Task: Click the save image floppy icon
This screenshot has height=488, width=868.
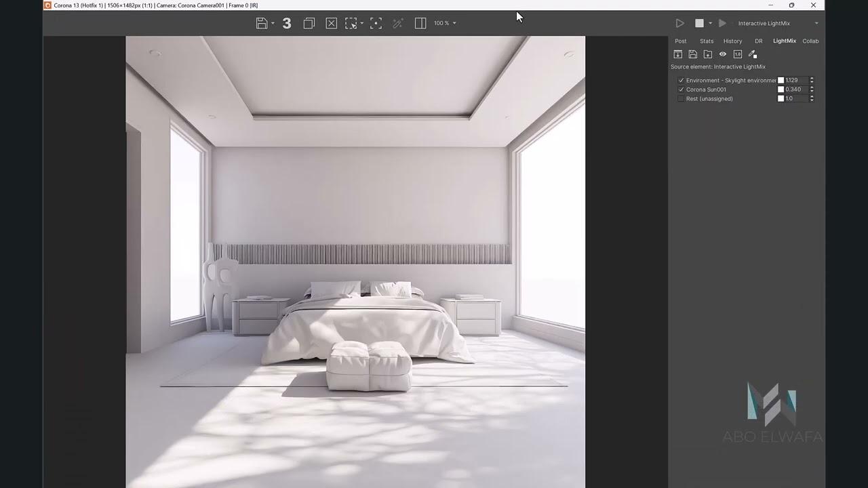Action: [262, 23]
